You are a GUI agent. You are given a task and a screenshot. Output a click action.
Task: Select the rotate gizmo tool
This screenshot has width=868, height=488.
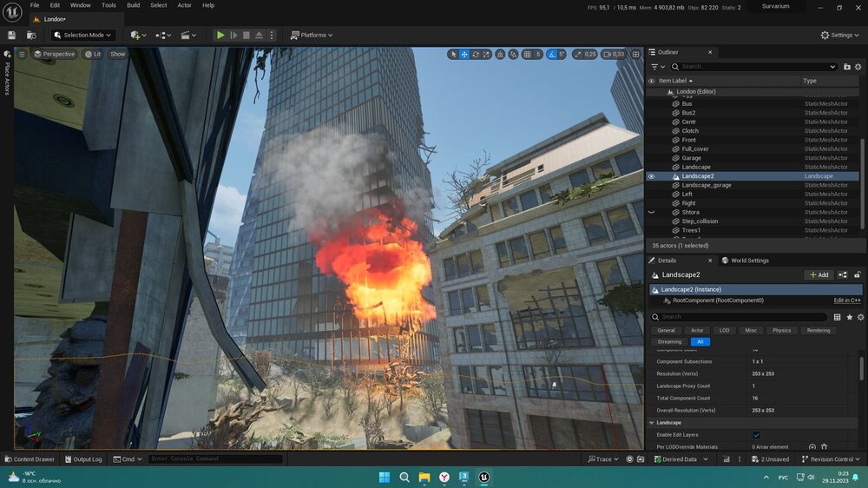point(476,54)
